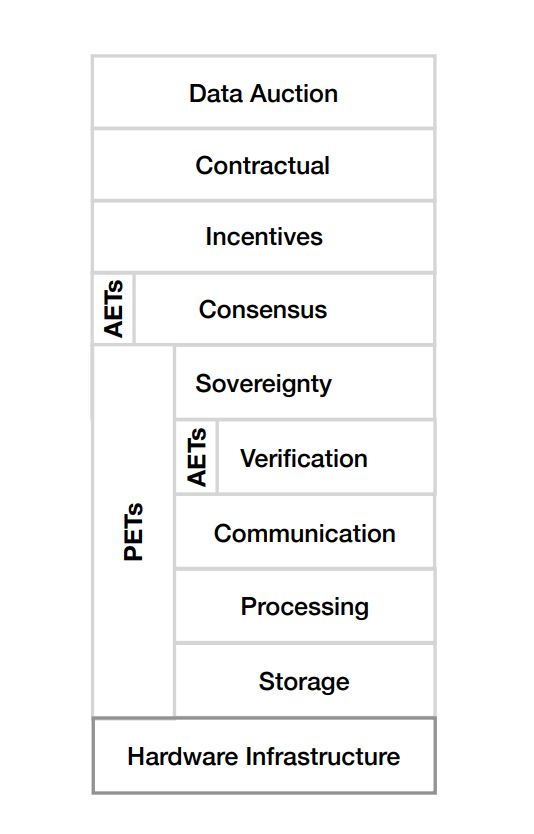Click the word Infrastructure in bottom box
534x834 pixels.
click(323, 756)
